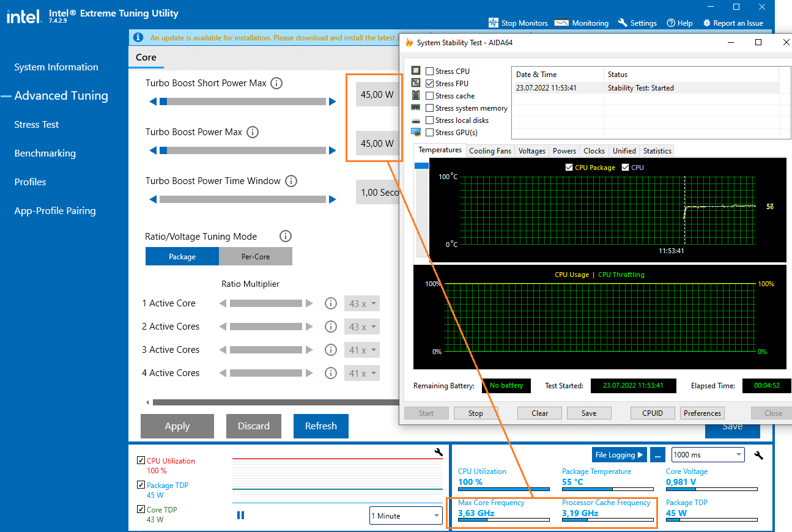Screen dimensions: 792x532
Task: Toggle the CPU Package graph checkbox
Action: point(569,168)
